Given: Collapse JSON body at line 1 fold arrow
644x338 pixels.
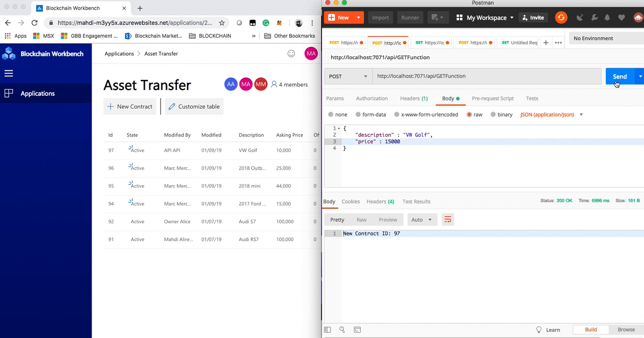Looking at the screenshot, I should [339, 129].
